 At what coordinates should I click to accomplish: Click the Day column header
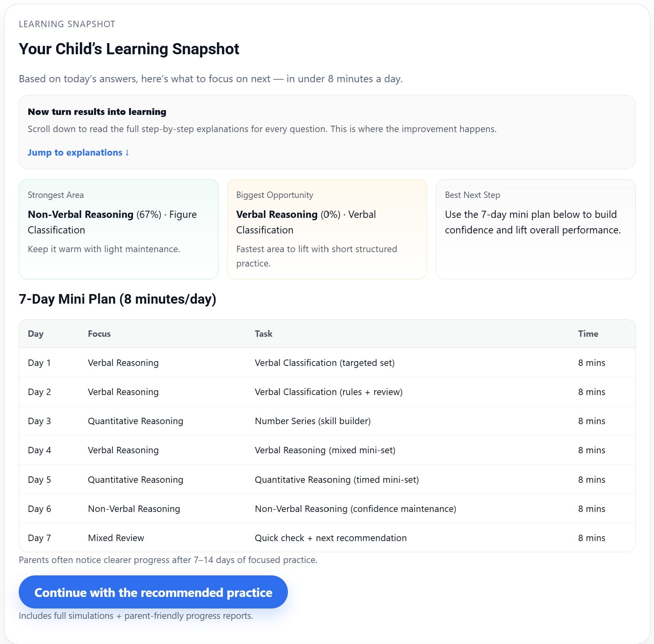click(x=35, y=334)
